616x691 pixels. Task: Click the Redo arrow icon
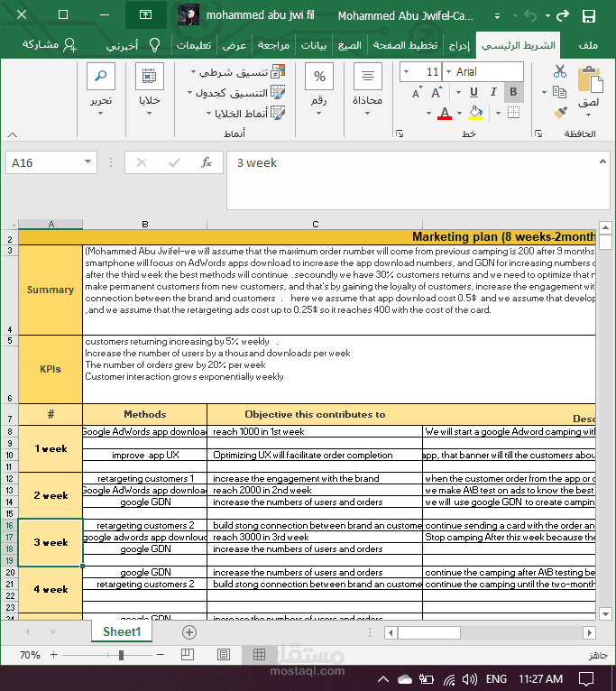pos(563,16)
